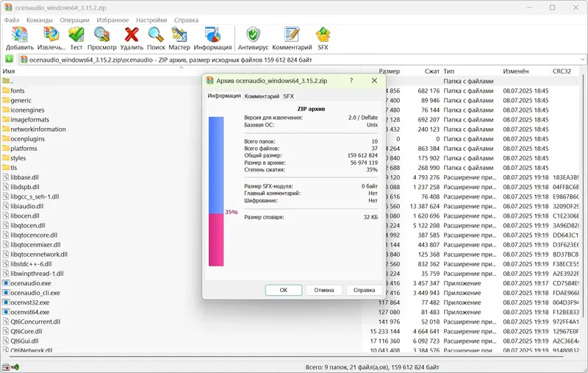Screen dimensions: 588x373
Task: Select the styles folder row
Action: click(x=290, y=158)
